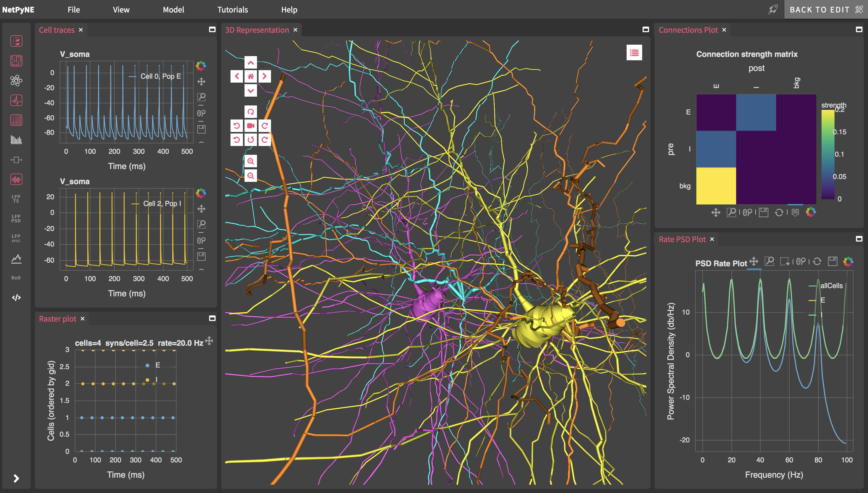Screen dimensions: 868x493
Task: Toggle allCells trace in PSD legend
Action: tap(831, 285)
